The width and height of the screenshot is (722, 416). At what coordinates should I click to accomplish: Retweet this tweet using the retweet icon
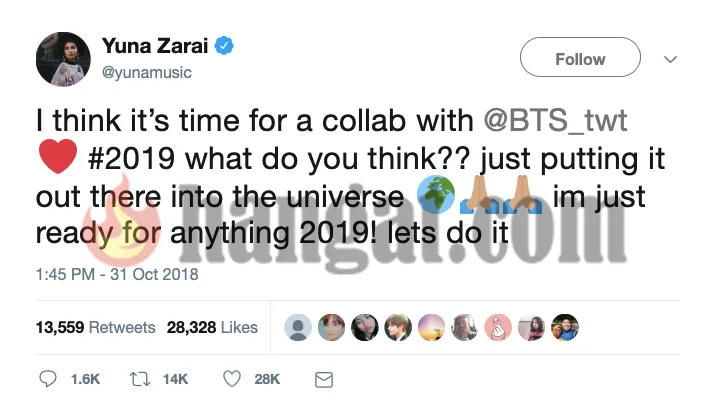point(137,380)
